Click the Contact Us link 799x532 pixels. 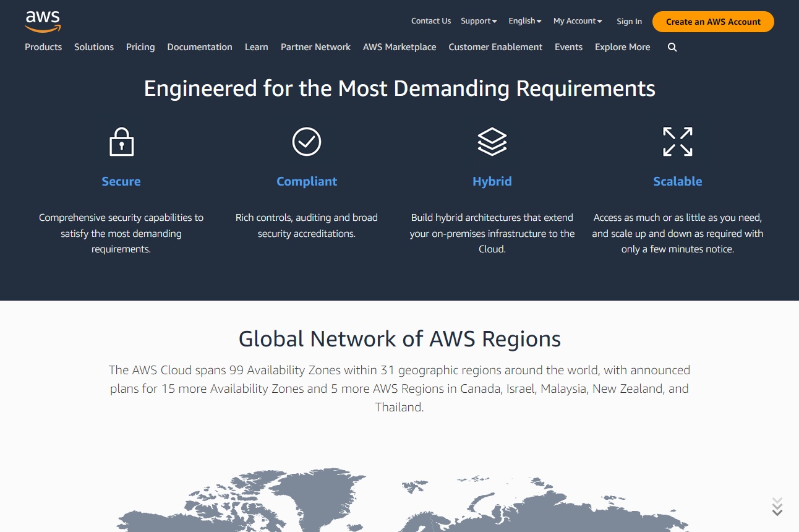[x=431, y=21]
